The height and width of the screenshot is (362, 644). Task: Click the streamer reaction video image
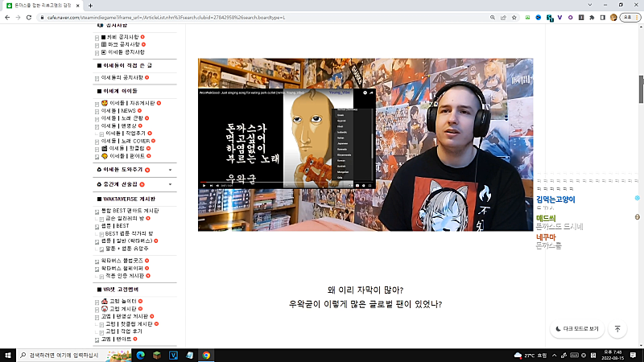pyautogui.click(x=365, y=145)
